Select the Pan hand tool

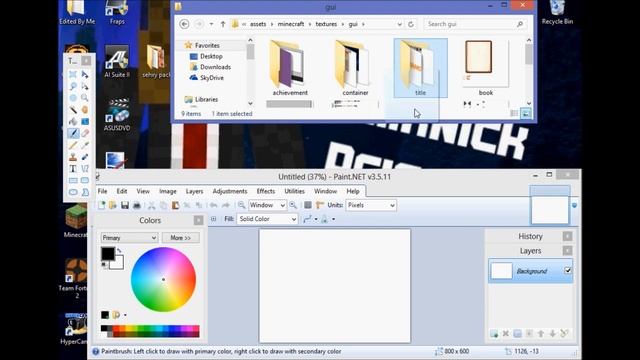click(85, 110)
